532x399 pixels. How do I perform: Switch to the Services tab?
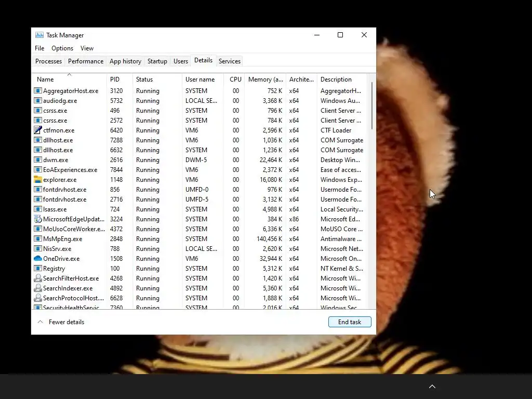pyautogui.click(x=229, y=61)
